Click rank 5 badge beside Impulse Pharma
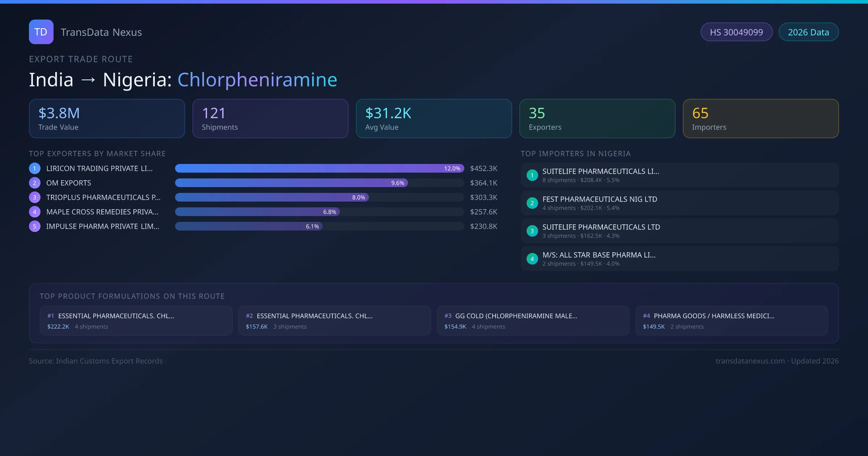 click(34, 226)
